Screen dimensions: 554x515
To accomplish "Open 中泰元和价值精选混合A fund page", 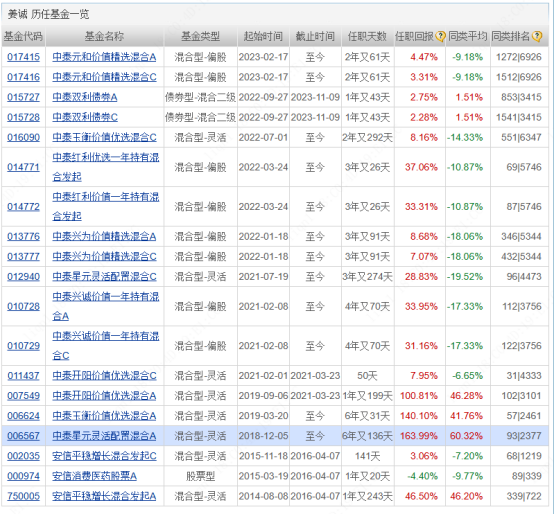I will click(x=104, y=57).
